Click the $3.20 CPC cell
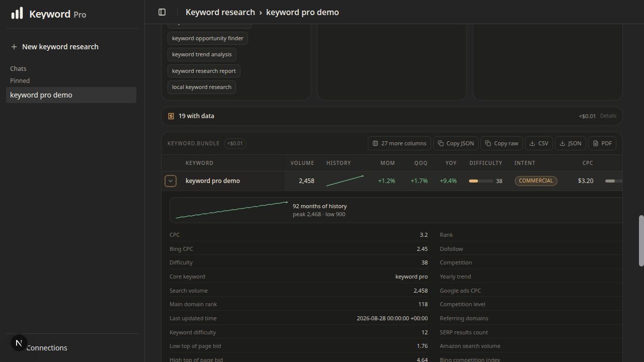The image size is (644, 362). (586, 181)
